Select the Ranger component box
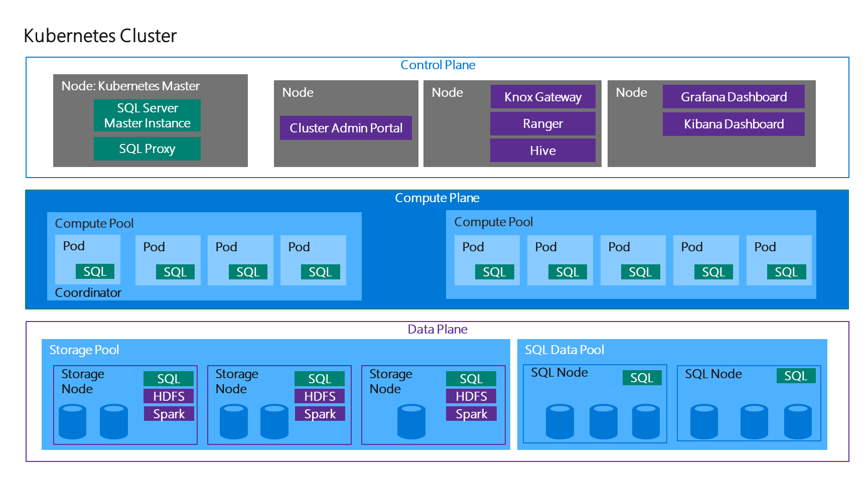The width and height of the screenshot is (868, 477). (x=542, y=124)
